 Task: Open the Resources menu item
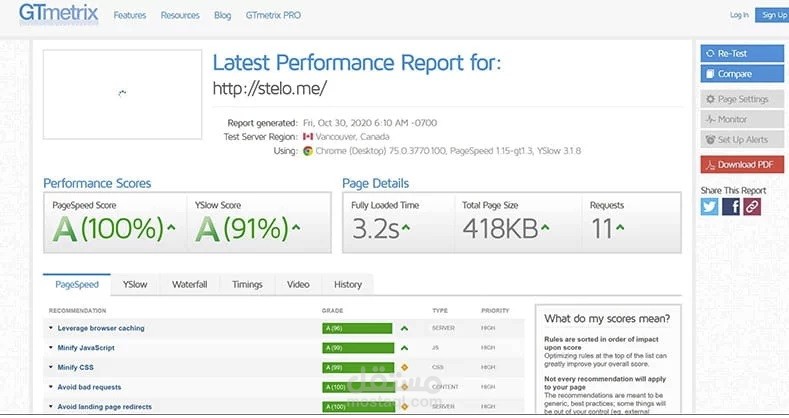tap(180, 15)
